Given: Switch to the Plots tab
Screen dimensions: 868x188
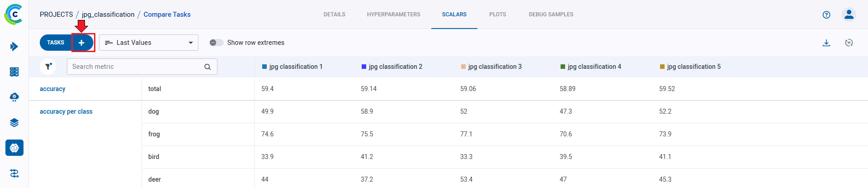Looking at the screenshot, I should tap(497, 14).
